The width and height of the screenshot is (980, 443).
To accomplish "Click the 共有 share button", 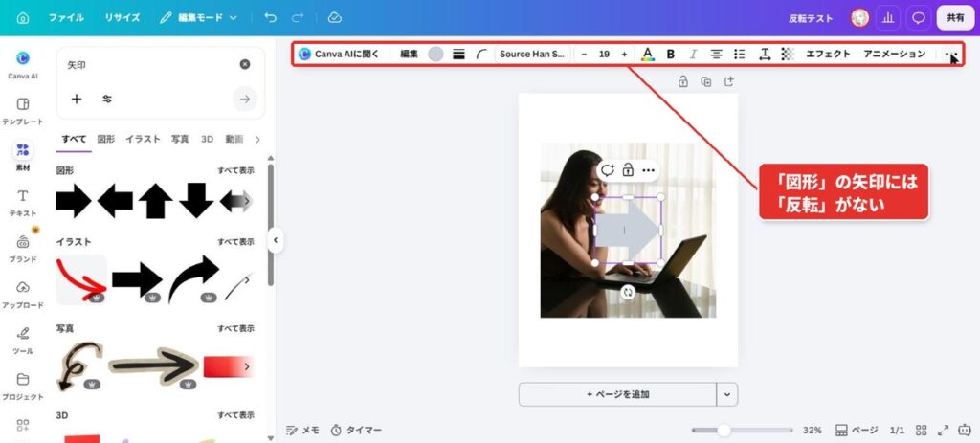I will [x=955, y=18].
